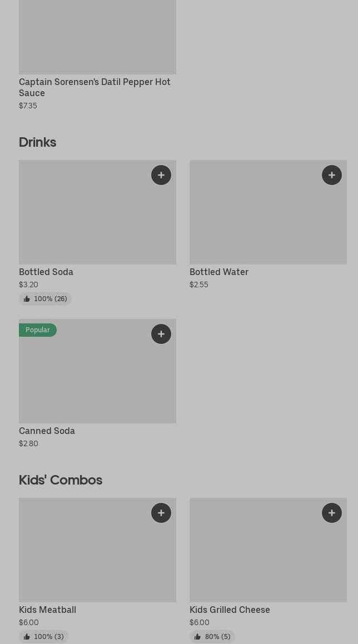358x644 pixels.
Task: Click the Bottled Soda item name
Action: point(46,272)
